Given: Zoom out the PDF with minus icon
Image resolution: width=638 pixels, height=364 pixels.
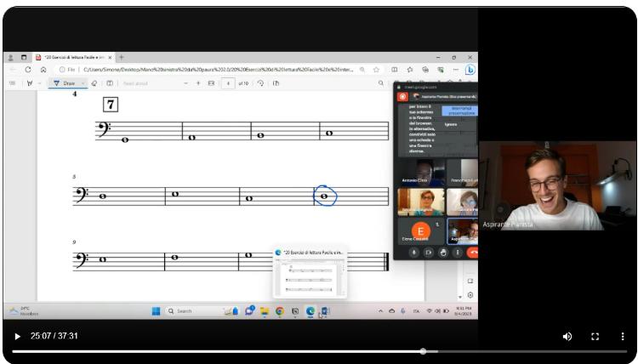Looking at the screenshot, I should [x=185, y=83].
